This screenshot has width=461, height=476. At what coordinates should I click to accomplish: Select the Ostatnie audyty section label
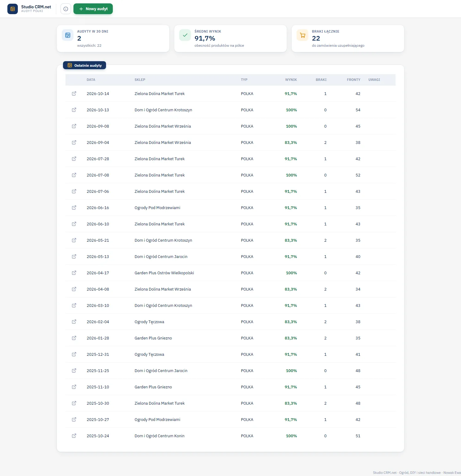[x=85, y=65]
